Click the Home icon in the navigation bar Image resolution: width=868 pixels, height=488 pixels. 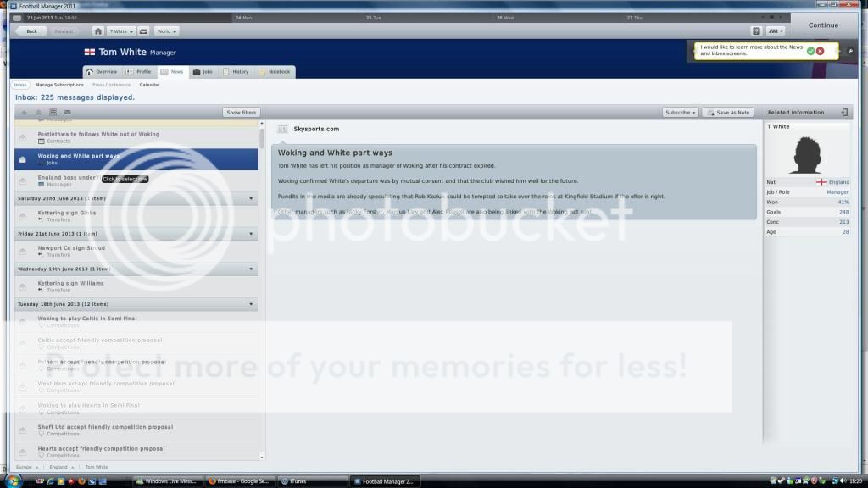(98, 31)
